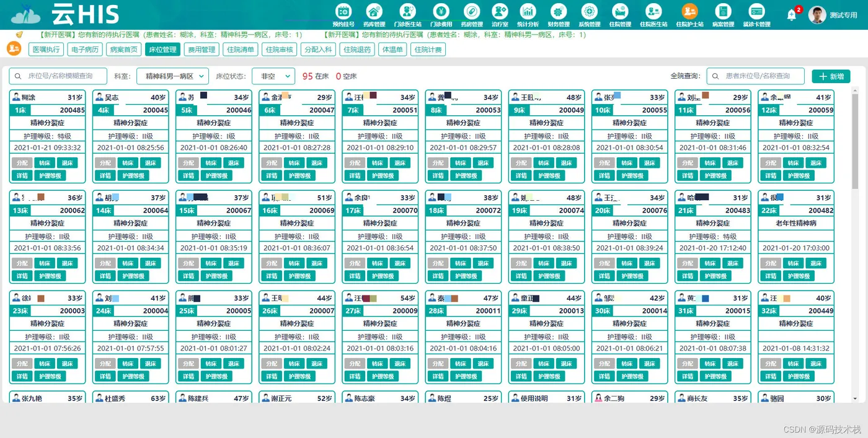Click 护理等级 on the bed 6 card

click(299, 175)
